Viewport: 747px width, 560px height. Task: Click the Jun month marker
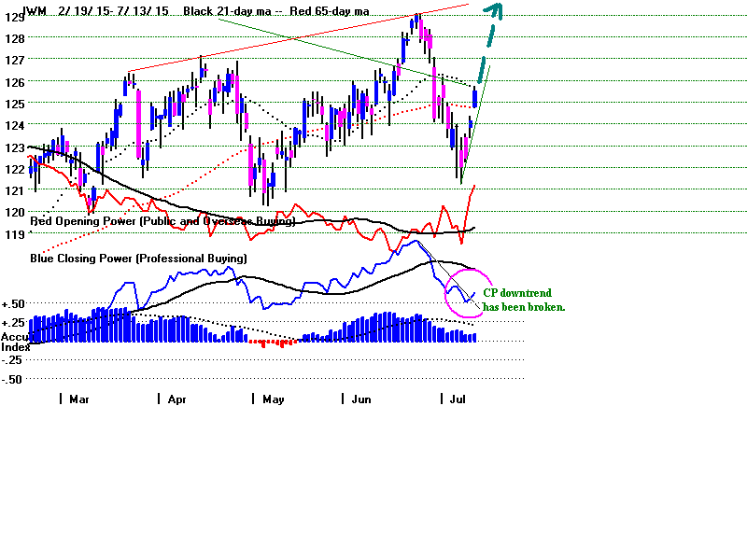click(362, 399)
